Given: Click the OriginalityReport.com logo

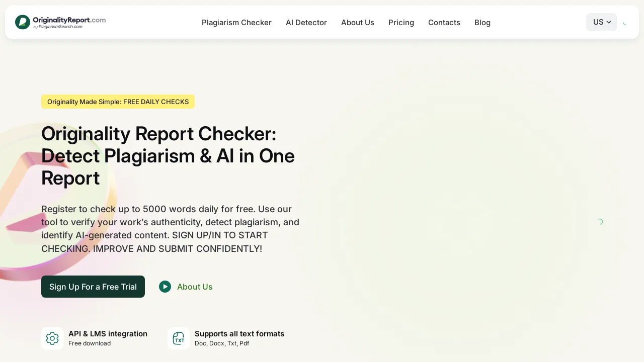Looking at the screenshot, I should (x=60, y=22).
